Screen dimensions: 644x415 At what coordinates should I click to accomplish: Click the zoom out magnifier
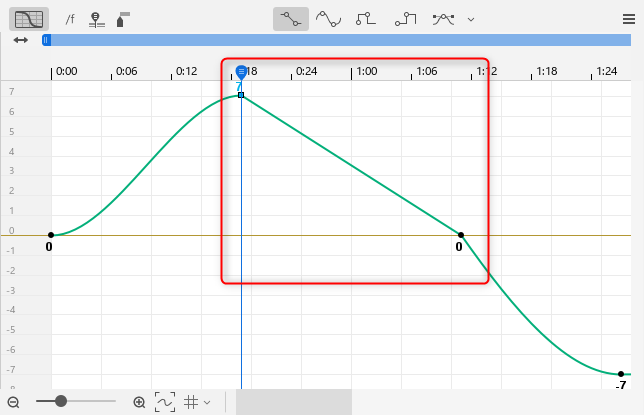[13, 402]
